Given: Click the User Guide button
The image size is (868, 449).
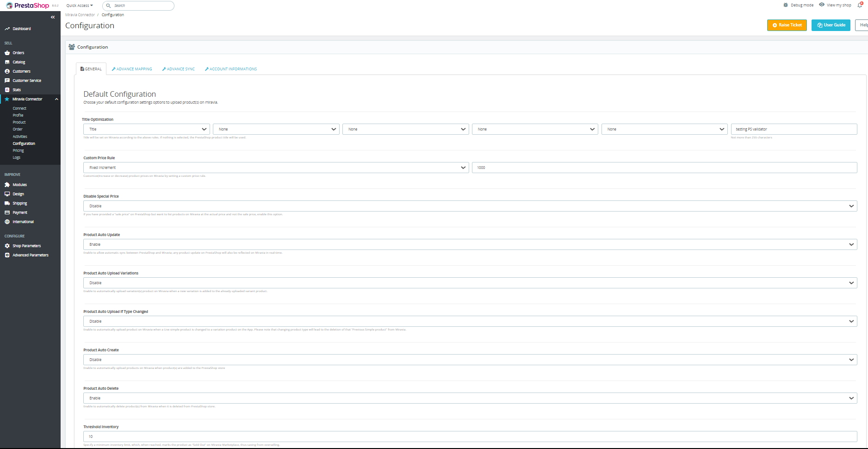Looking at the screenshot, I should coord(831,25).
